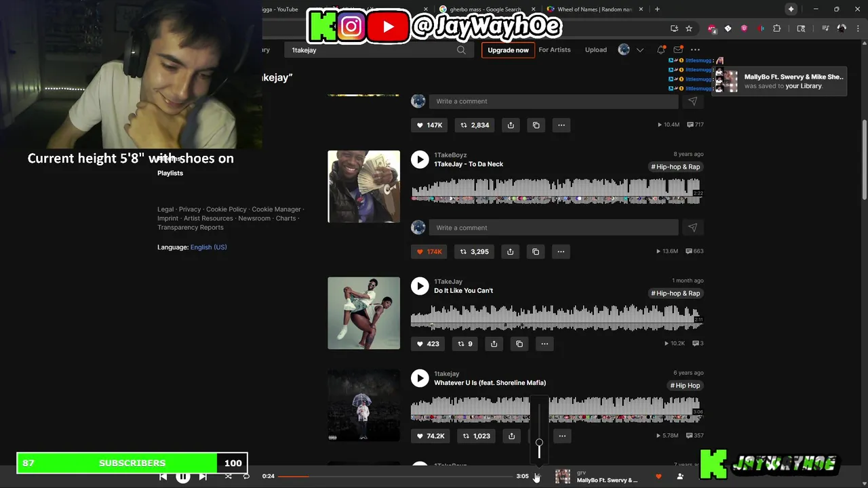
Task: Write a comment on To Da Neck
Action: (553, 228)
